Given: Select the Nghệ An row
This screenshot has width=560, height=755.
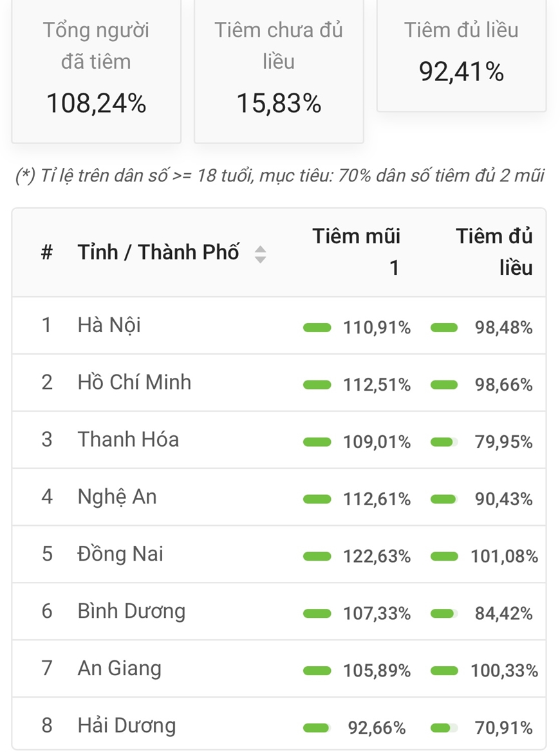Looking at the screenshot, I should click(x=279, y=498).
